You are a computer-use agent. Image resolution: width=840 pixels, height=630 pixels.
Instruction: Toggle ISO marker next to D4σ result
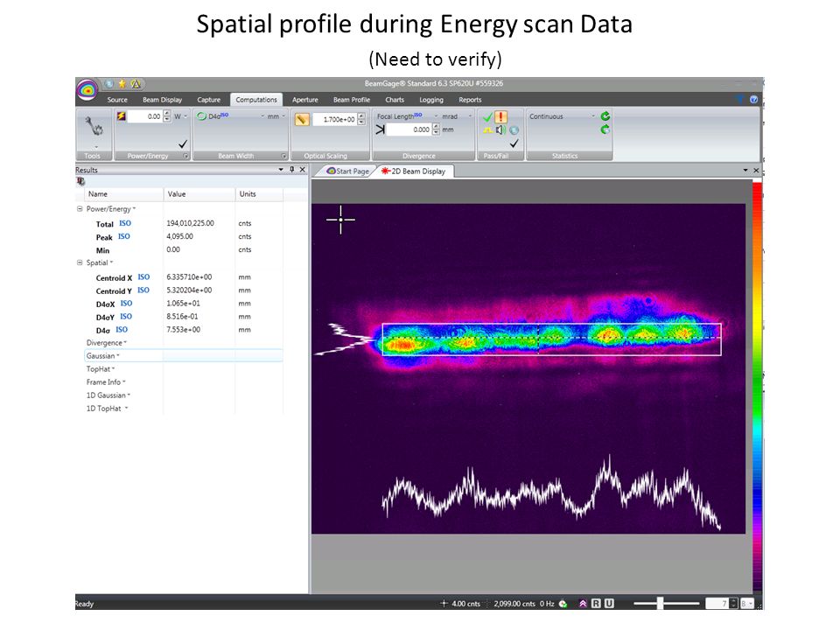pyautogui.click(x=122, y=330)
